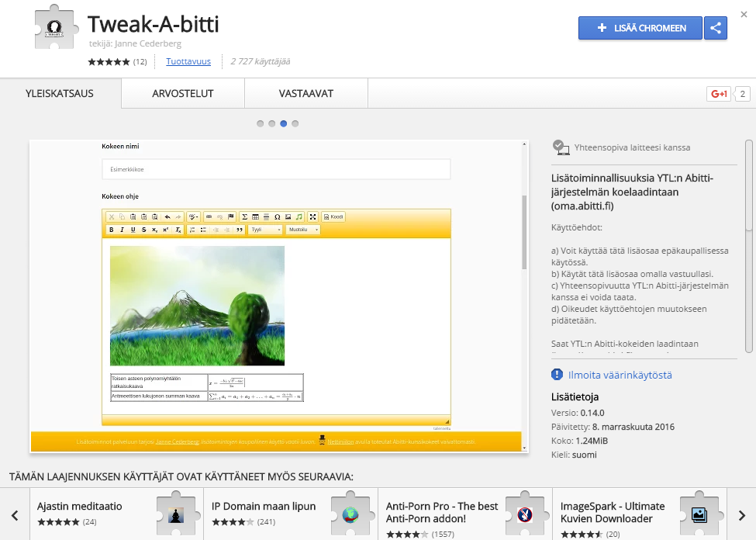The image size is (756, 540).
Task: Open Anti-Porn Pro extension title
Action: [442, 513]
